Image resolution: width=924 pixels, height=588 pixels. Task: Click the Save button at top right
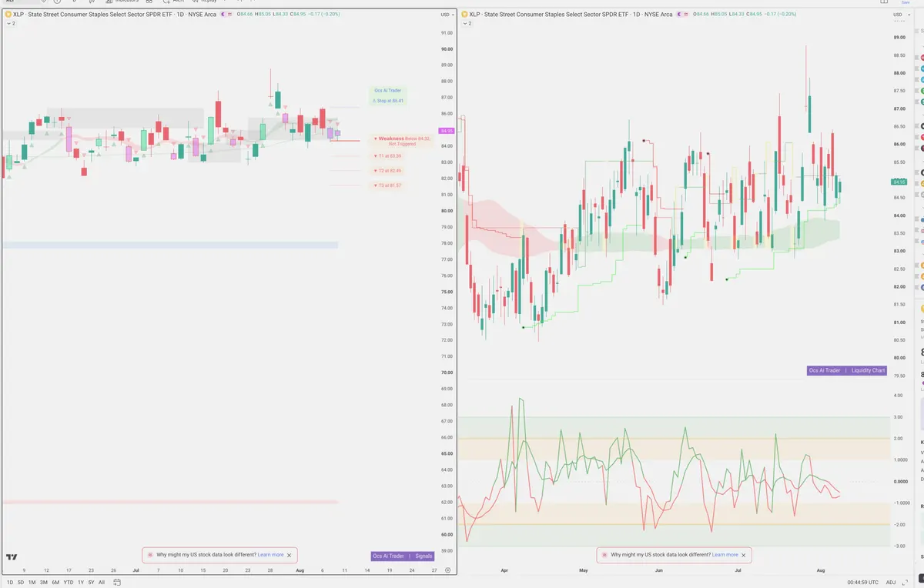click(906, 2)
